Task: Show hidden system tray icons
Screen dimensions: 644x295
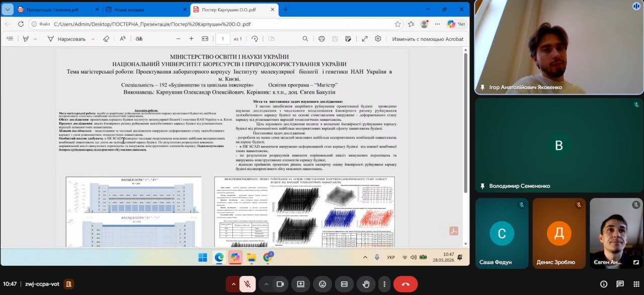Action: [365, 257]
